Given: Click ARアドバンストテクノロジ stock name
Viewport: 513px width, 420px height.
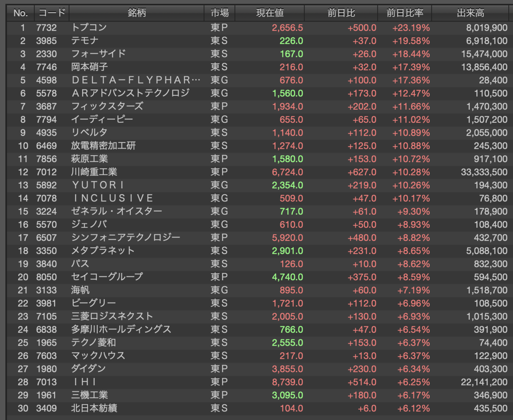Looking at the screenshot, I should [130, 94].
